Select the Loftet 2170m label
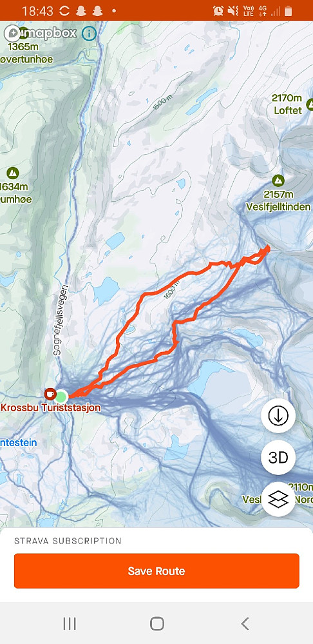Viewport: 313px width, 644px height. click(287, 104)
